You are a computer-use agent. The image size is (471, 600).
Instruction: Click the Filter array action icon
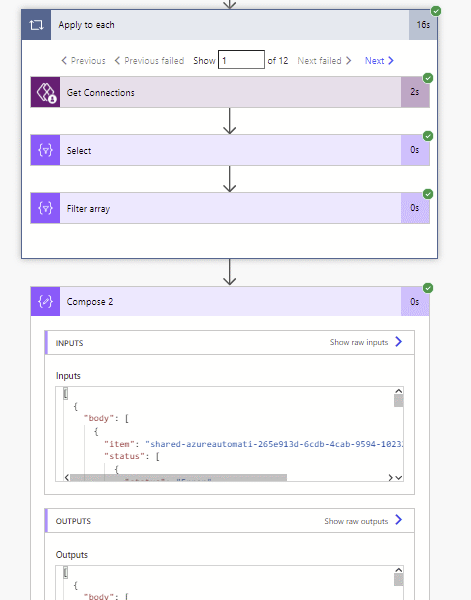(x=46, y=208)
